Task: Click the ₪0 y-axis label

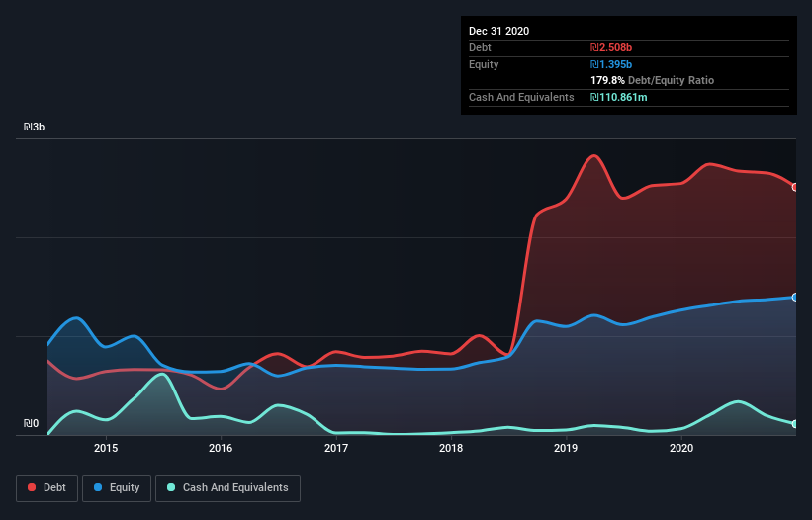Action: tap(31, 423)
